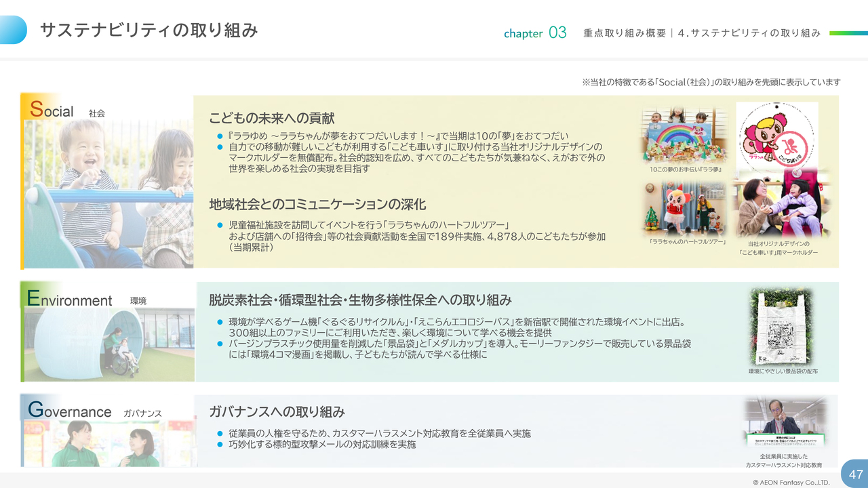Click the blue rounded shape beside the slide title
The height and width of the screenshot is (488, 868).
point(14,30)
